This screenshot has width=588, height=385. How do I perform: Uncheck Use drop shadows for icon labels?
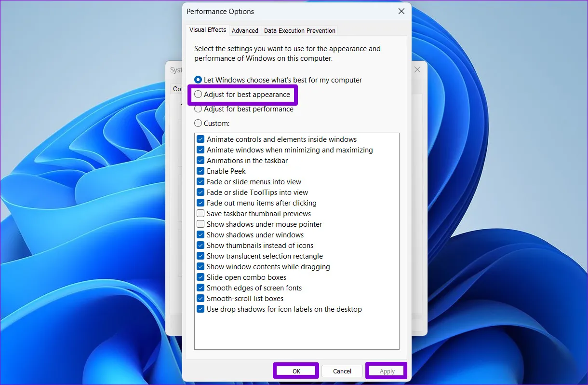click(x=200, y=309)
